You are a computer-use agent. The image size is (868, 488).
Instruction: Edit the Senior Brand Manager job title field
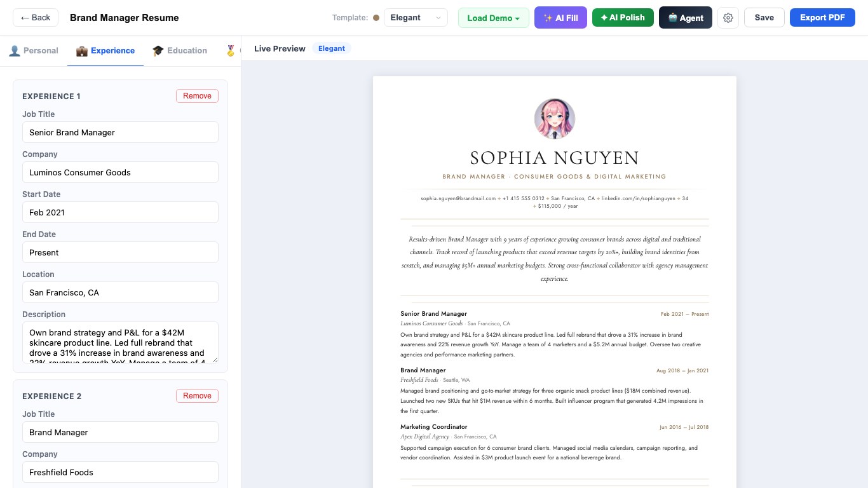[x=120, y=132]
